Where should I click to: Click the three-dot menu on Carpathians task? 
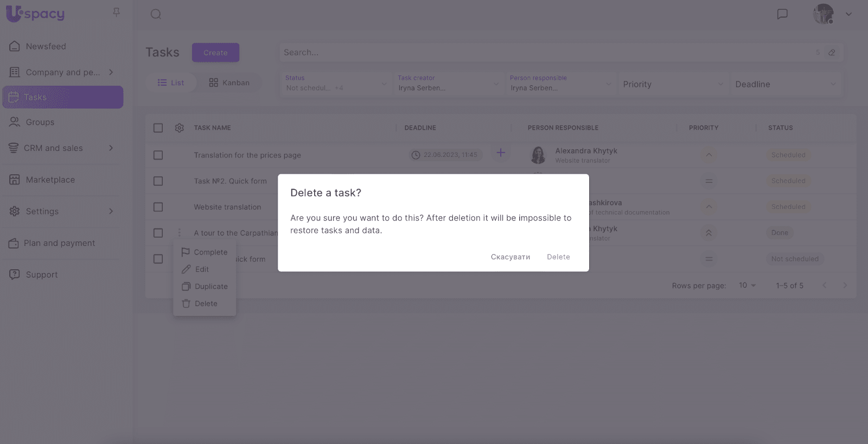point(180,233)
